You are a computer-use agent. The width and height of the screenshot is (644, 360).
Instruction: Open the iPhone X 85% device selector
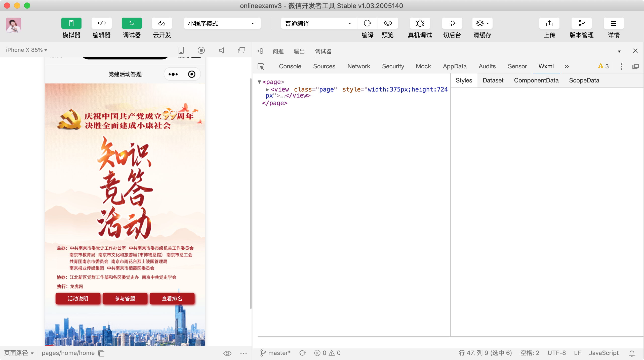click(x=27, y=50)
